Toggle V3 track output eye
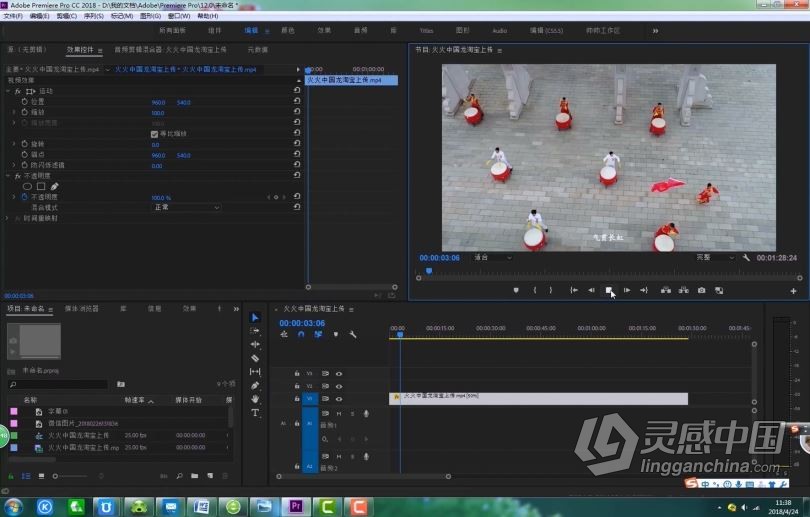This screenshot has height=517, width=810. (x=339, y=373)
